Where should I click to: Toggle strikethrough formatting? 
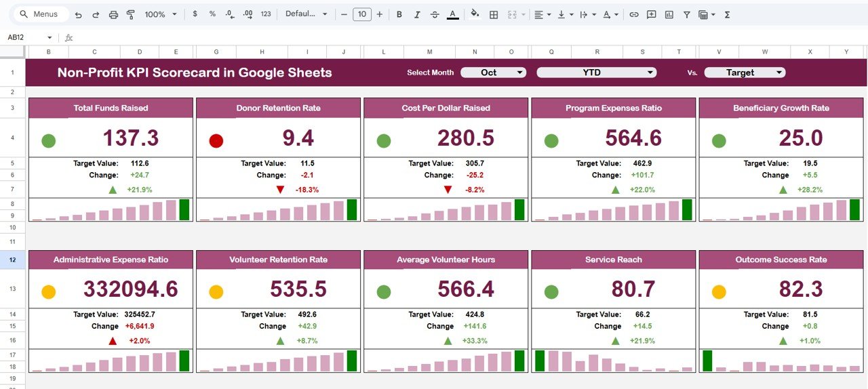[434, 14]
